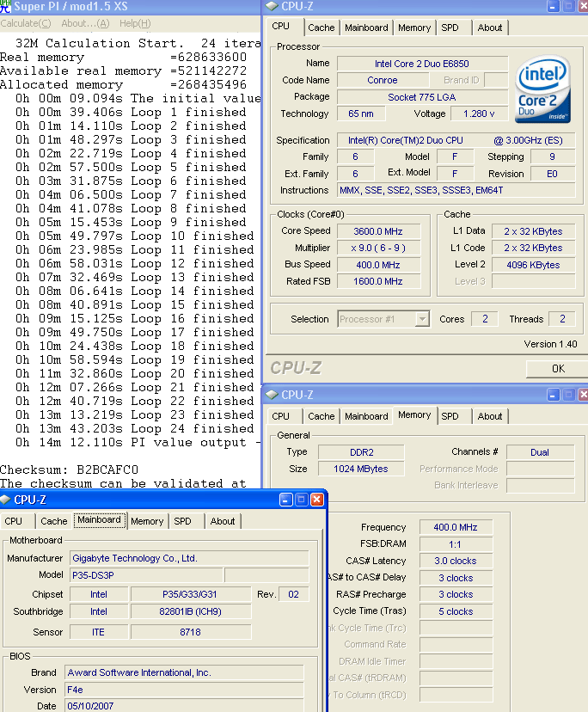This screenshot has width=588, height=712.
Task: Select Cache tab in the Mainboard CPU-Z window
Action: click(53, 521)
